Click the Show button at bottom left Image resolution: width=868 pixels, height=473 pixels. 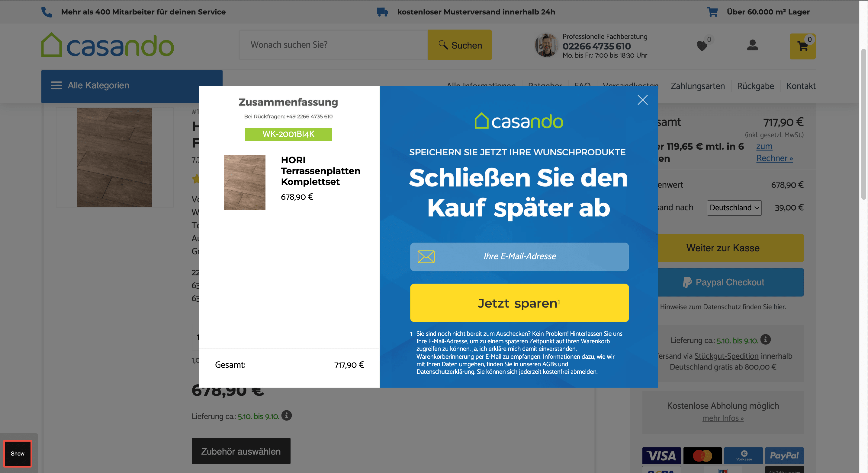[18, 453]
